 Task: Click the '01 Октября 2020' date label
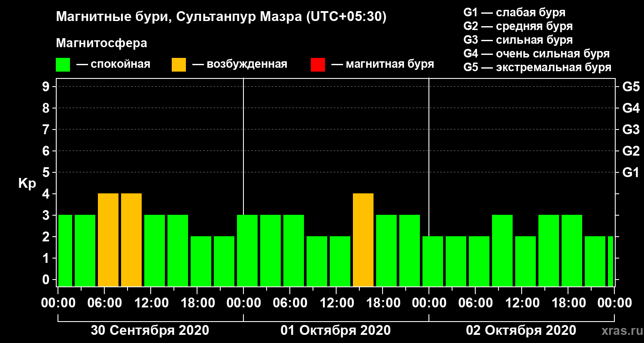coord(336,331)
